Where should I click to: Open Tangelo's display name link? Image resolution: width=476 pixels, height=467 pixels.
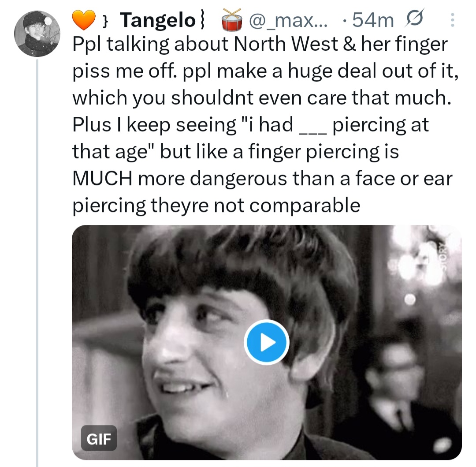(157, 20)
